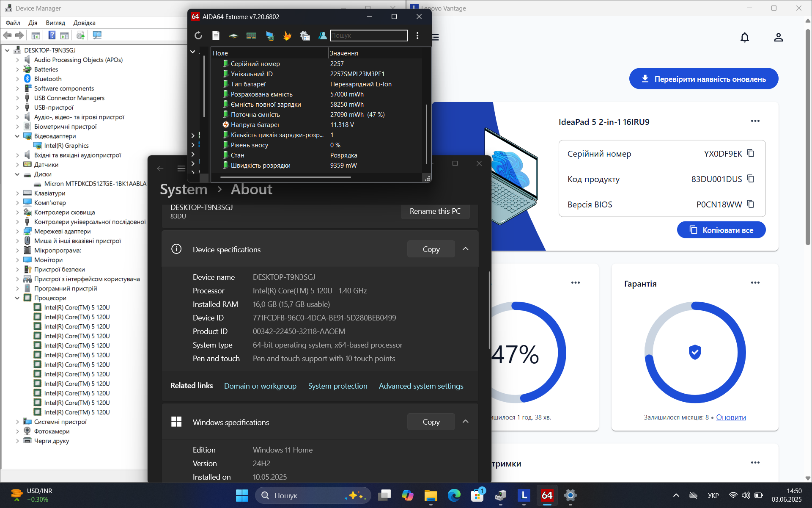This screenshot has width=812, height=508.
Task: Click Device Manager show console tree icon
Action: pyautogui.click(x=36, y=35)
